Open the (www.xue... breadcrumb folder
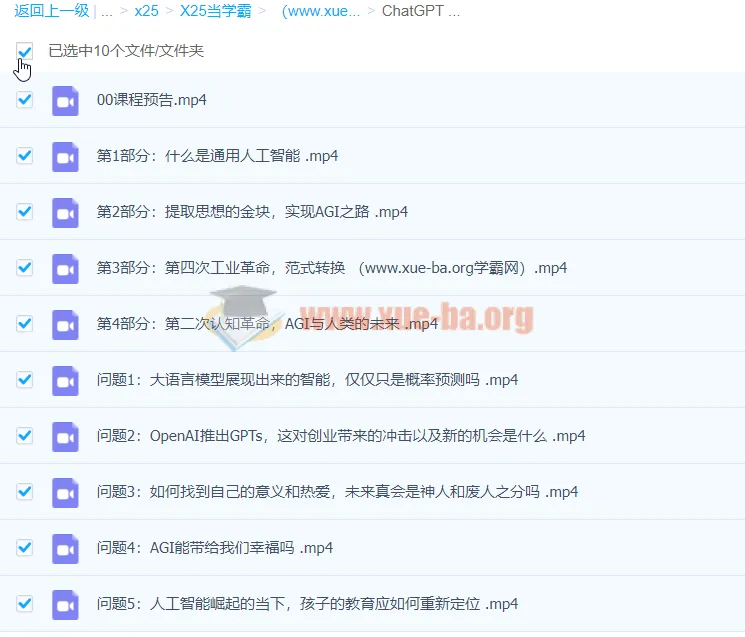The width and height of the screenshot is (745, 637). pos(320,12)
